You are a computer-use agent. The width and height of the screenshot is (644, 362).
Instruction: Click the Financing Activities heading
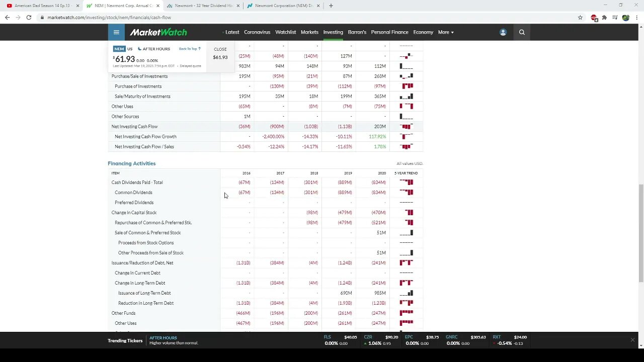(131, 163)
